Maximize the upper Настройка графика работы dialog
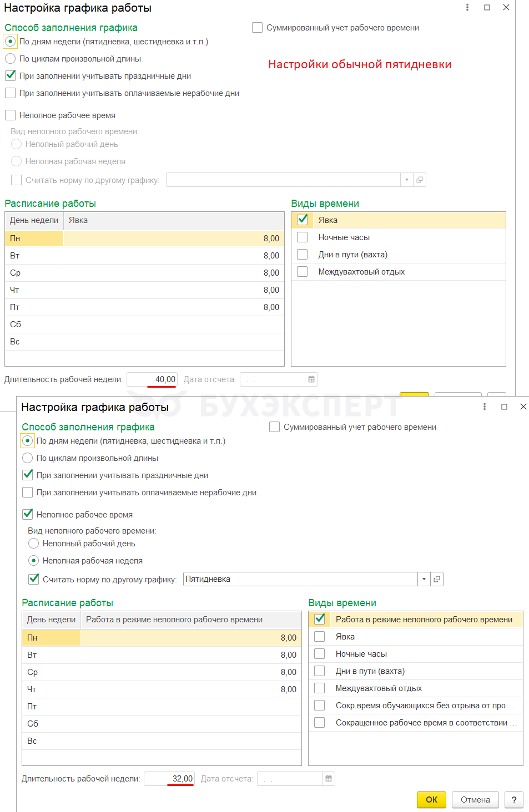Screen dimensions: 529x812 pyautogui.click(x=487, y=7)
